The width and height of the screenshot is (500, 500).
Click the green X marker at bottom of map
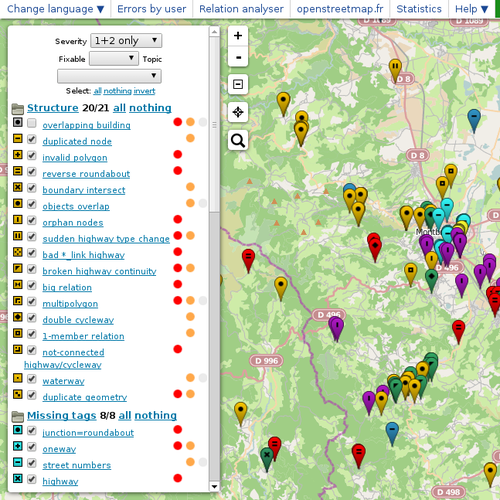267,458
